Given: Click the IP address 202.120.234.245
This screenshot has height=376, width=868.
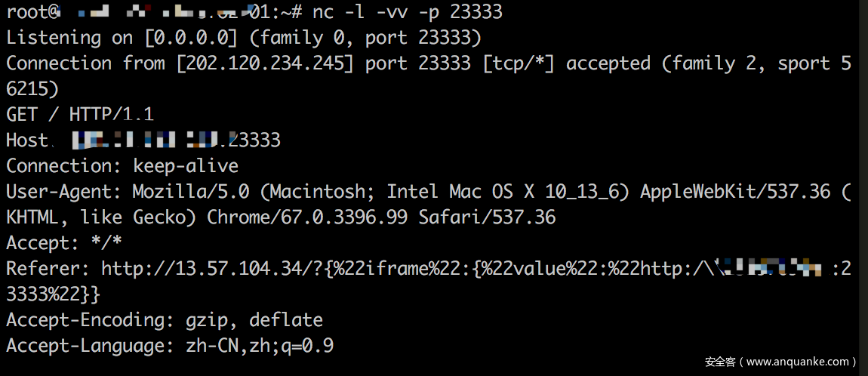Looking at the screenshot, I should (264, 63).
